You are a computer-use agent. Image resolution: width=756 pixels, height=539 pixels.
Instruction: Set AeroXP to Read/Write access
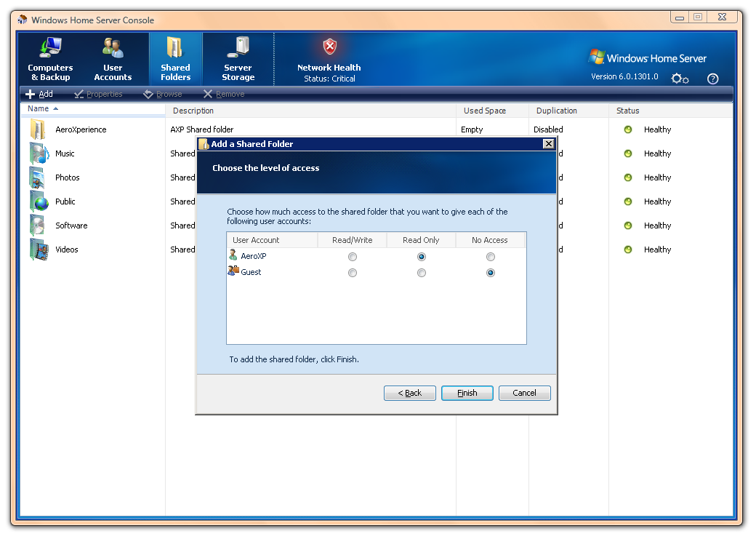[x=353, y=257]
